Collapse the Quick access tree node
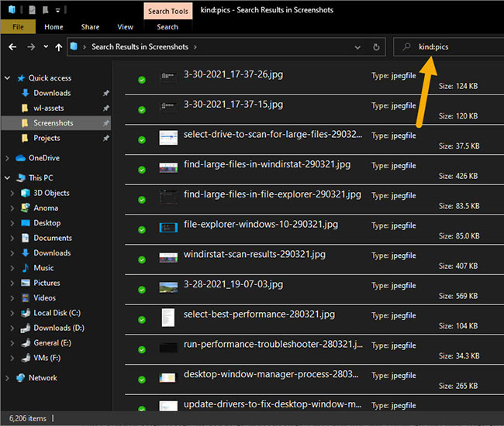 click(x=7, y=77)
